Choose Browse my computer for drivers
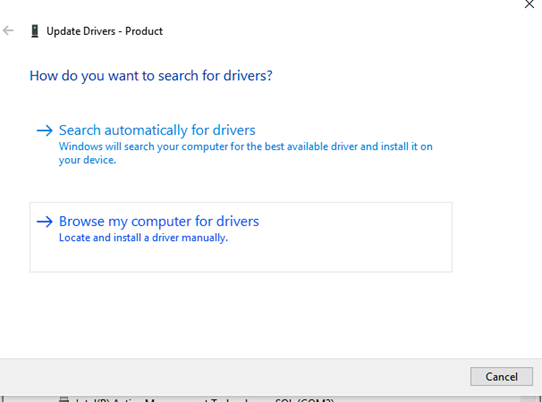 tap(241, 237)
